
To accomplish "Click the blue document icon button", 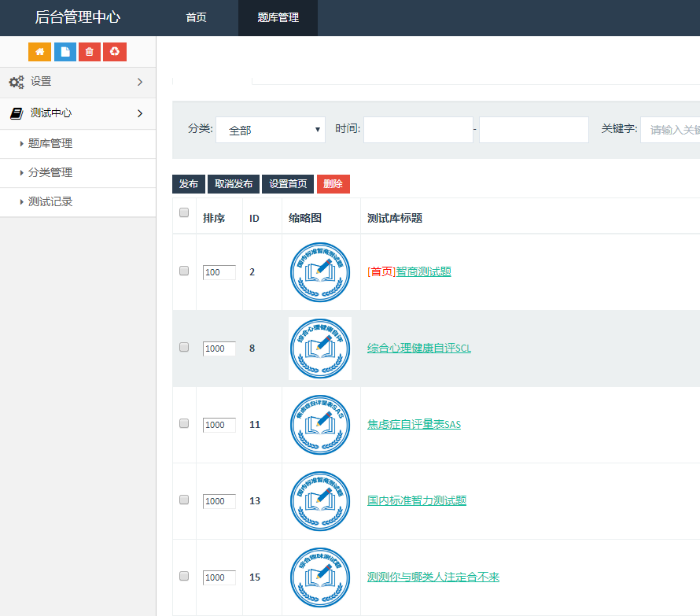I will coord(65,52).
